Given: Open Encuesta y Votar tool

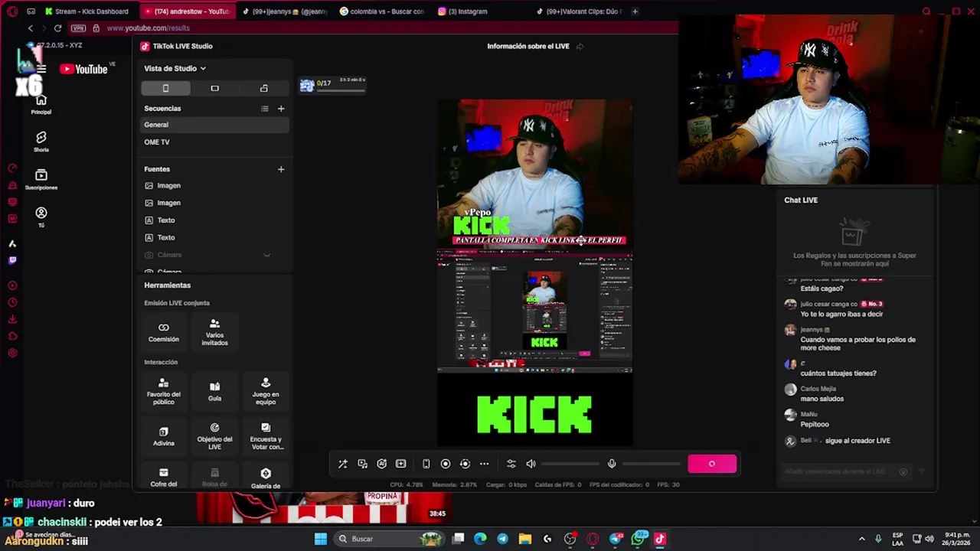Looking at the screenshot, I should pos(266,436).
